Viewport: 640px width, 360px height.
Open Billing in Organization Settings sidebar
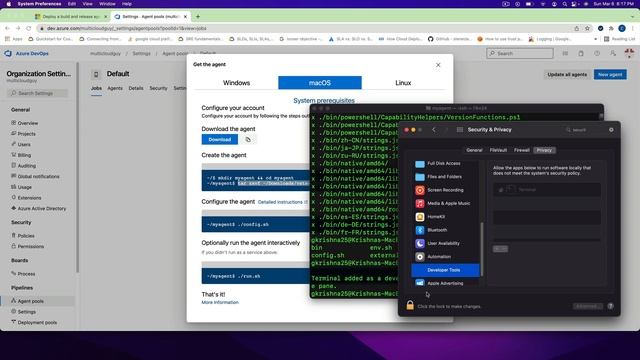point(24,155)
